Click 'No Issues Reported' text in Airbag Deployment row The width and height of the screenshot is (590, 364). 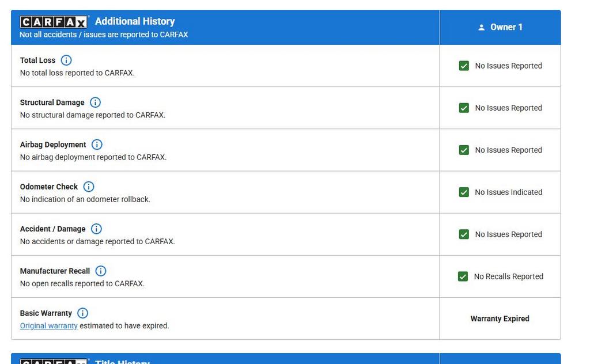tap(508, 150)
